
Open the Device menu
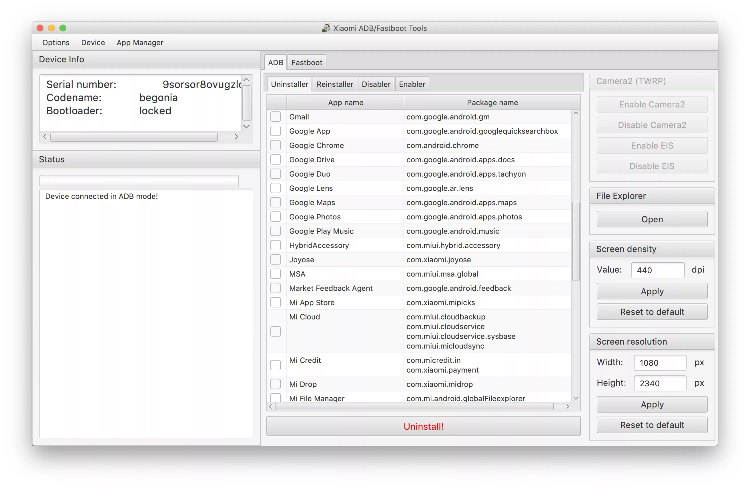pos(93,43)
